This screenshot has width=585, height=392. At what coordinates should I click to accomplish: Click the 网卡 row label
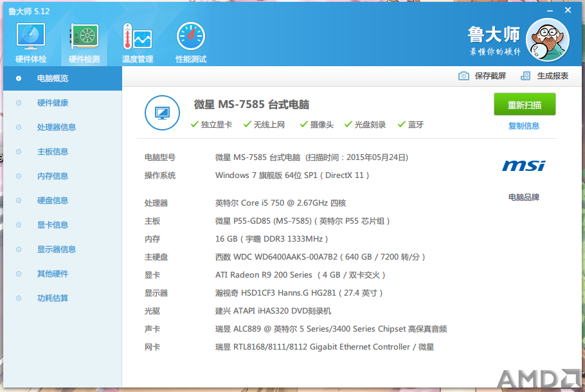tap(152, 347)
